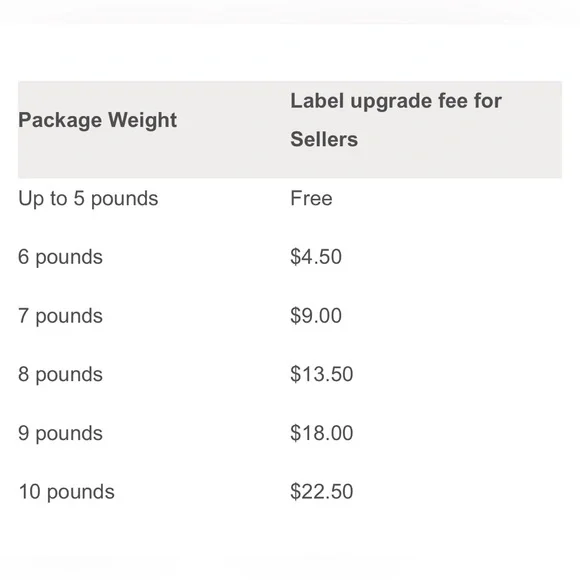Click the $9.00 fee value

(x=316, y=316)
